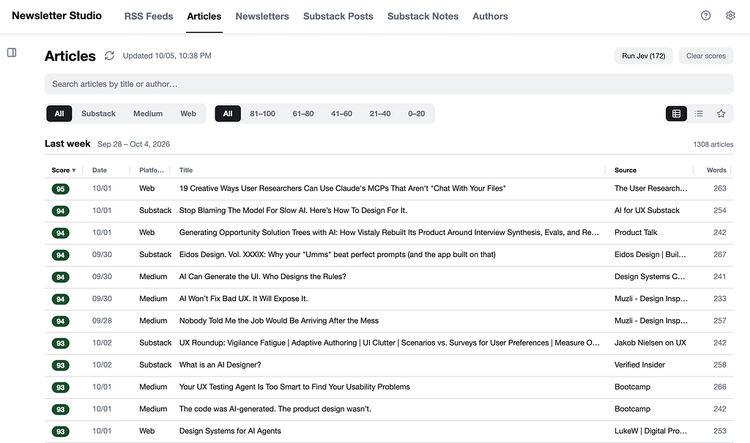The width and height of the screenshot is (750, 443).
Task: Refresh articles with the reload icon
Action: (x=110, y=55)
